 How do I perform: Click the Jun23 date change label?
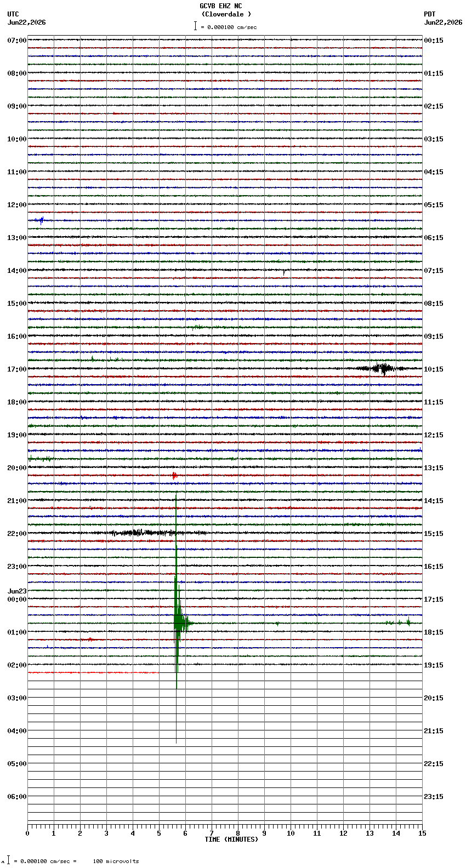[x=17, y=591]
